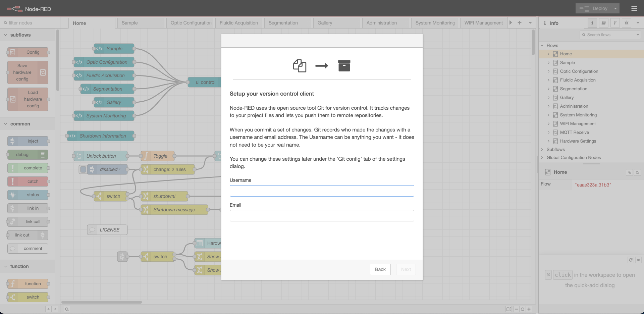Image resolution: width=644 pixels, height=314 pixels.
Task: Select the status palette node
Action: click(x=28, y=195)
